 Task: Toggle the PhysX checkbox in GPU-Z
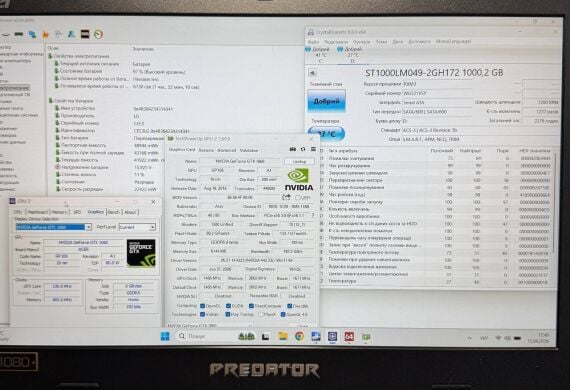point(261,314)
